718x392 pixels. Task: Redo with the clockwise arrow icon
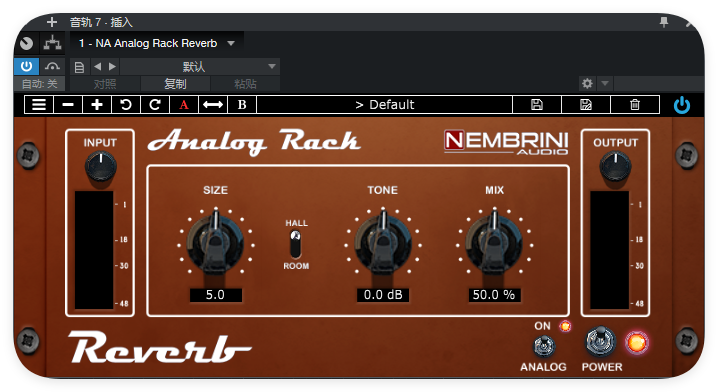[x=155, y=104]
